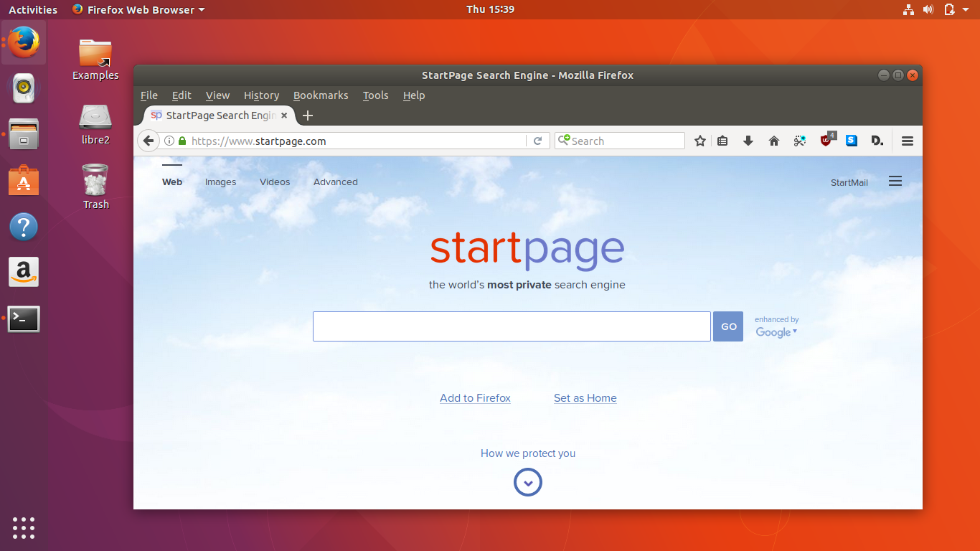Open the Help menu in the menu bar
This screenshot has width=980, height=551.
tap(414, 95)
